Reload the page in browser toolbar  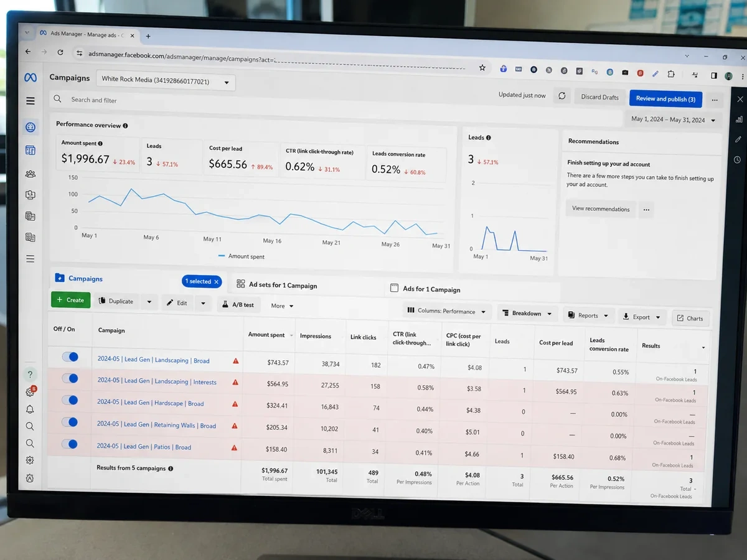[x=60, y=52]
